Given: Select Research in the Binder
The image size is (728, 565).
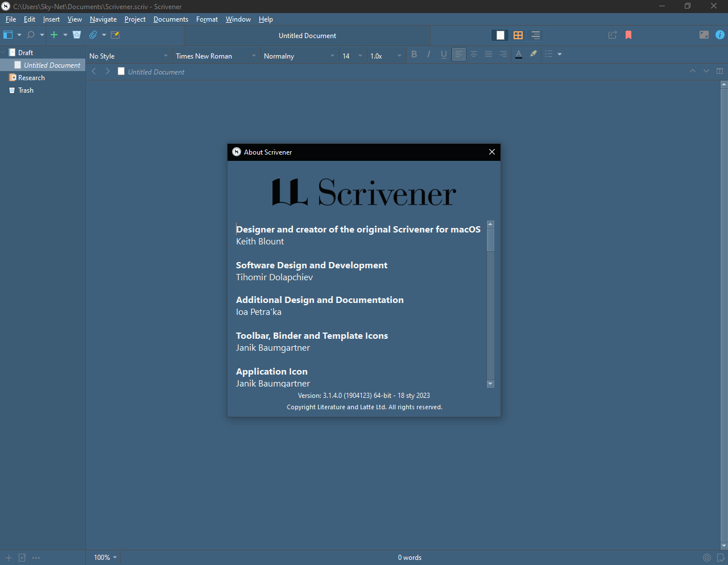Looking at the screenshot, I should pos(31,77).
